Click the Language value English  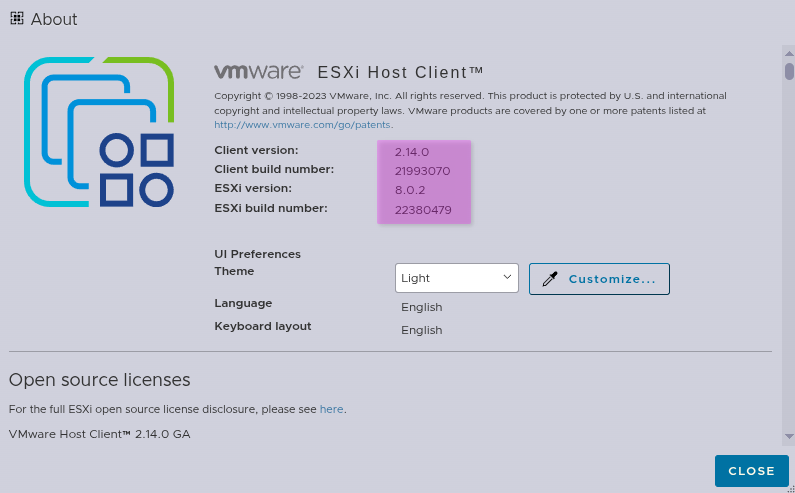click(421, 307)
